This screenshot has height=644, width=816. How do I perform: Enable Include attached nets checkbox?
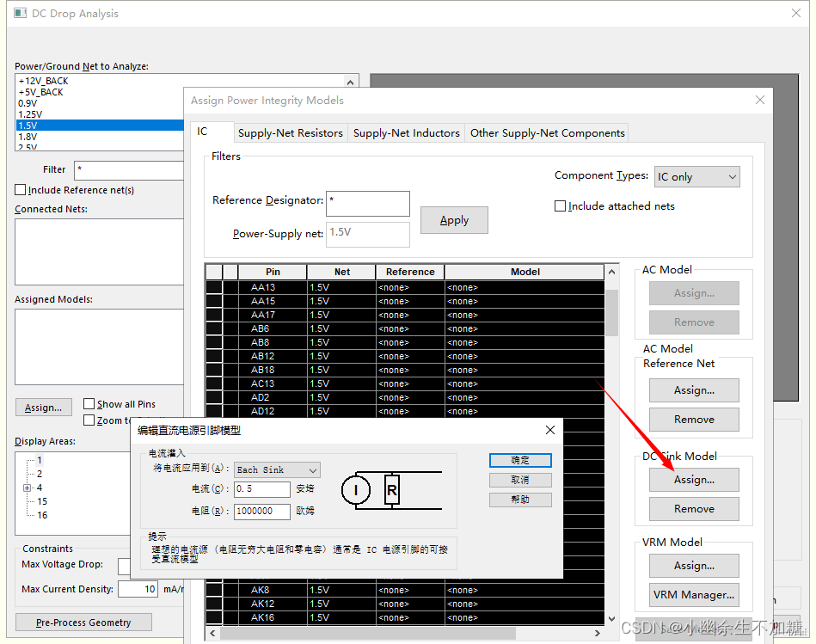point(560,206)
